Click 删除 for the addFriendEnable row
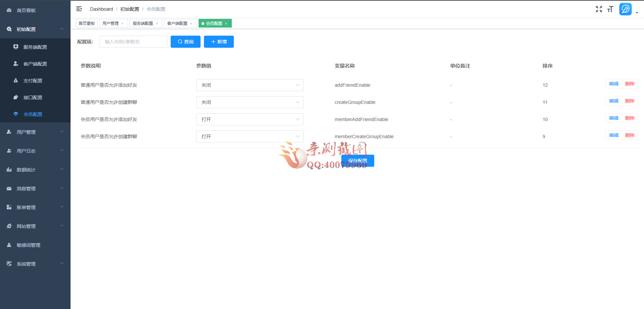The image size is (644, 309). click(x=630, y=84)
